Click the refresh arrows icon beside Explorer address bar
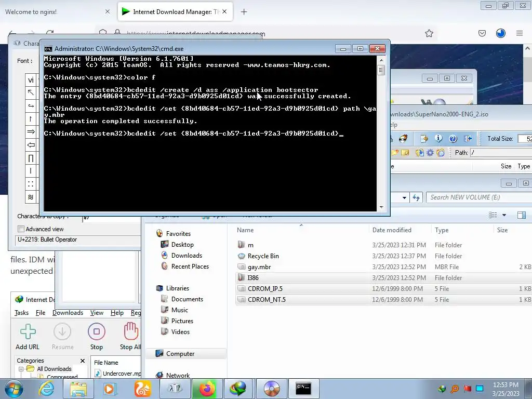This screenshot has width=532, height=399. pyautogui.click(x=416, y=197)
